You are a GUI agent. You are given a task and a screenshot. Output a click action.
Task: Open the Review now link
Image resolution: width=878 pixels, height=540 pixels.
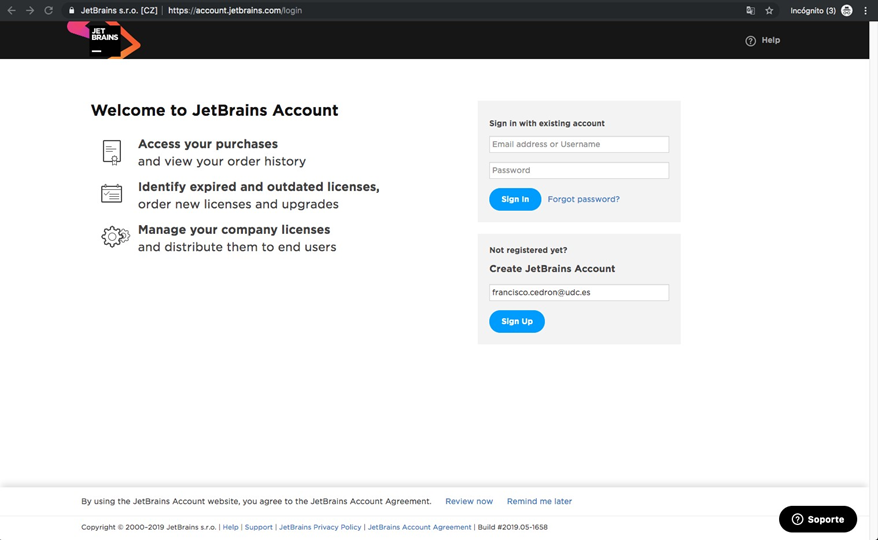(469, 501)
